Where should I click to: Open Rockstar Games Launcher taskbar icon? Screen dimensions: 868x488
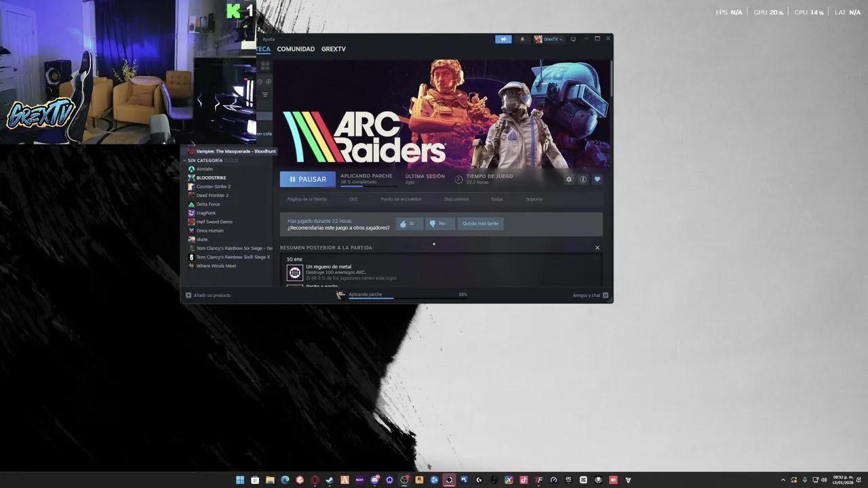(419, 480)
